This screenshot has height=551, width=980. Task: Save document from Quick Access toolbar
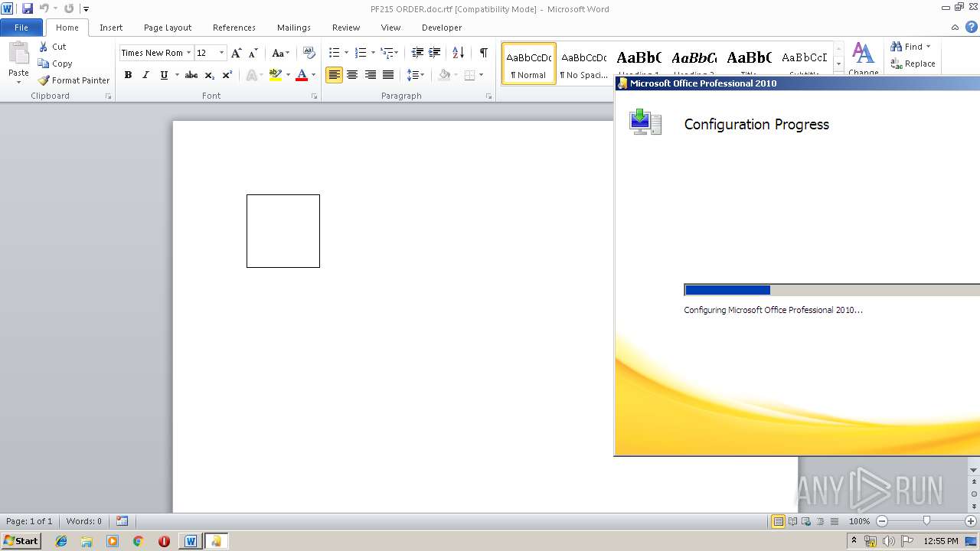coord(28,8)
